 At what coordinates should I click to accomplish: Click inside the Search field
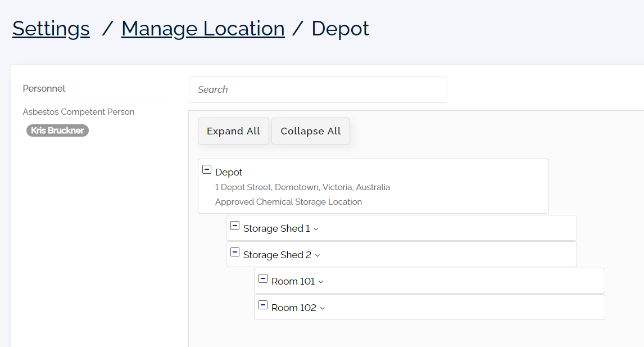tap(318, 89)
